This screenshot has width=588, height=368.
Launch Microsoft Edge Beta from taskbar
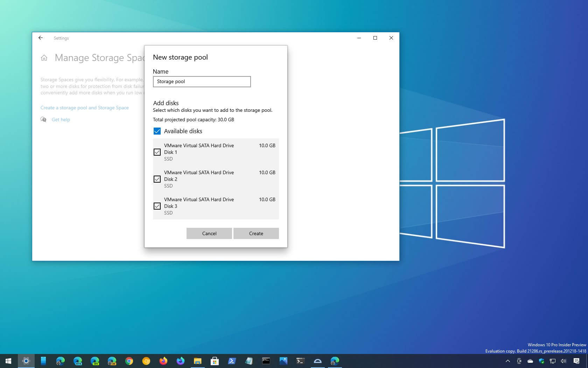(77, 361)
